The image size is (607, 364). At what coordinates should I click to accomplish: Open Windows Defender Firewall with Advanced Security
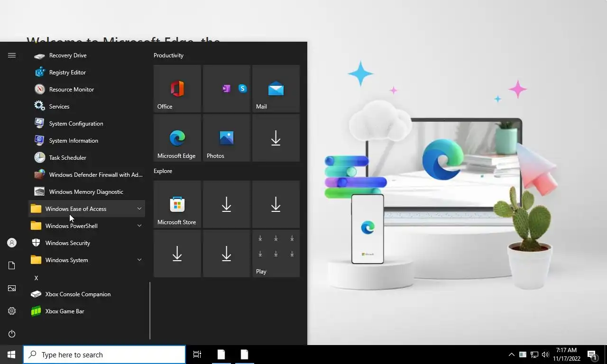point(87,175)
